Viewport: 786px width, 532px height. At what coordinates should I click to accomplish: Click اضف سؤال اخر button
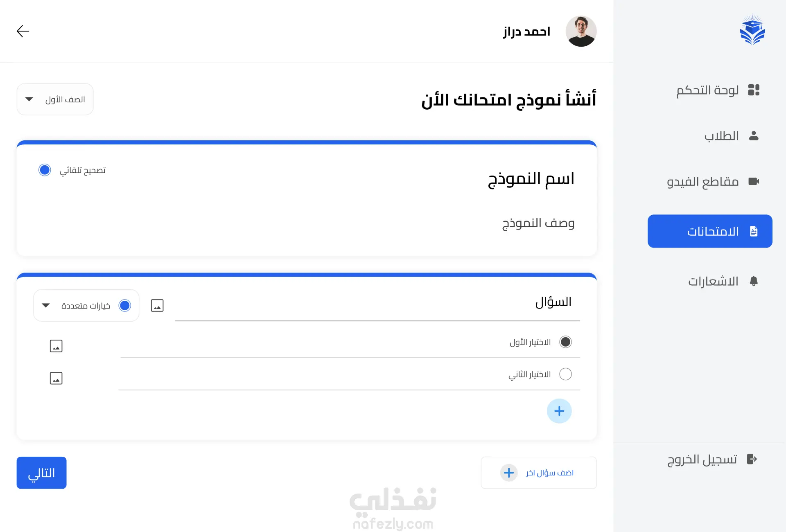coord(539,473)
